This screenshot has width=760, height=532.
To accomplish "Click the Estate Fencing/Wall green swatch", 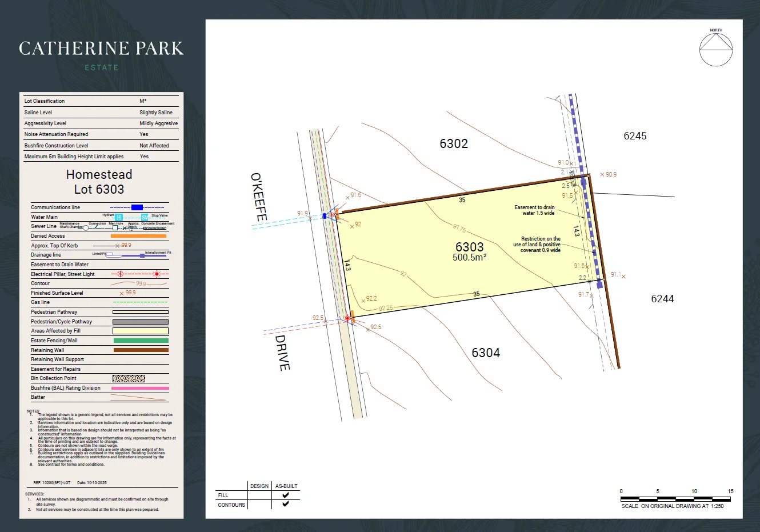I will coord(141,340).
